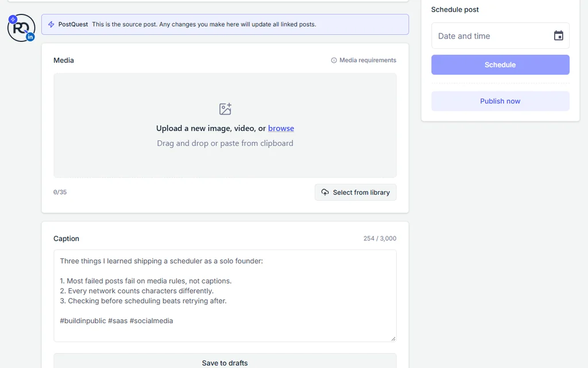Click the Caption section heading
Screen dimensions: 588x368
pyautogui.click(x=66, y=239)
